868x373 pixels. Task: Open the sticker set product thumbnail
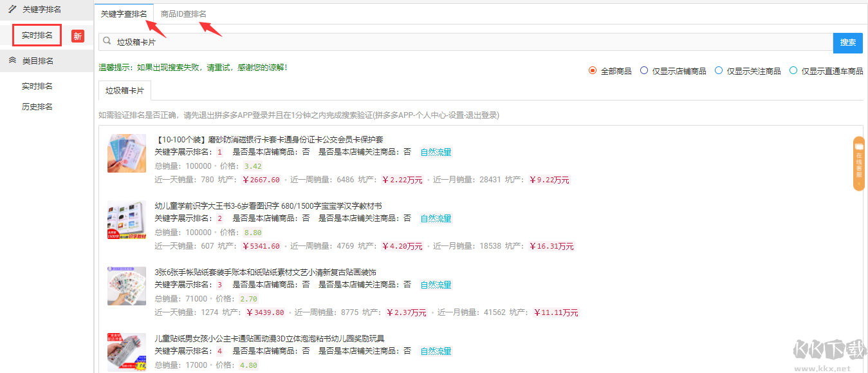point(127,285)
